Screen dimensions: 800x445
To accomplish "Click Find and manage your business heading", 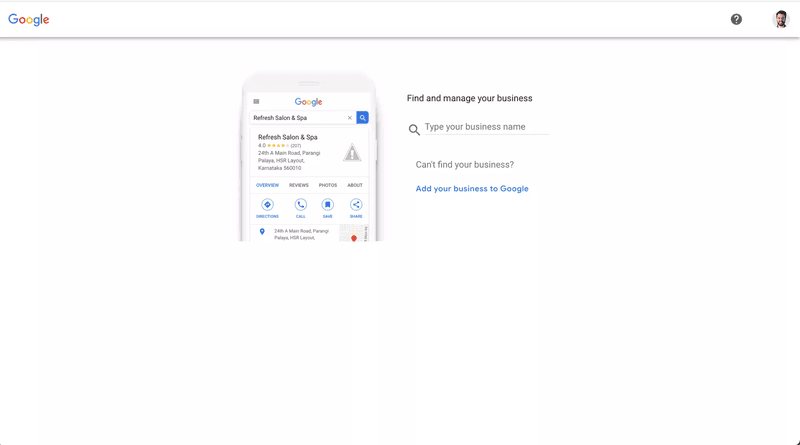I will coord(469,98).
